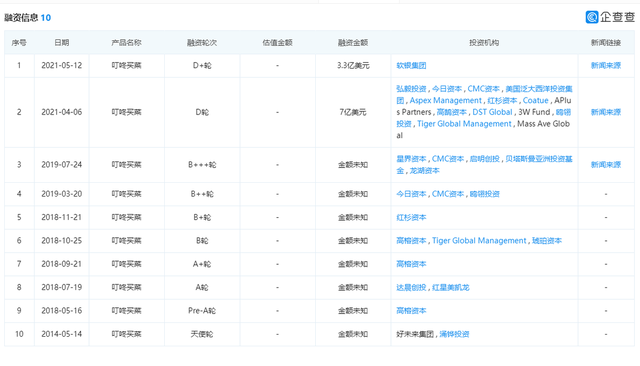Click Tiger Global Management in B轮 row

[479, 241]
